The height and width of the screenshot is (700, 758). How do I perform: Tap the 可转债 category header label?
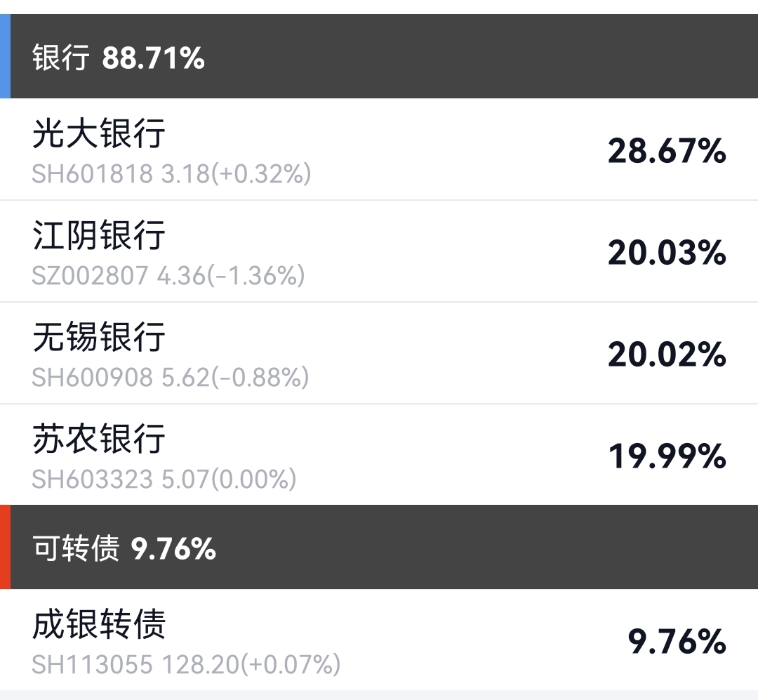pyautogui.click(x=76, y=548)
